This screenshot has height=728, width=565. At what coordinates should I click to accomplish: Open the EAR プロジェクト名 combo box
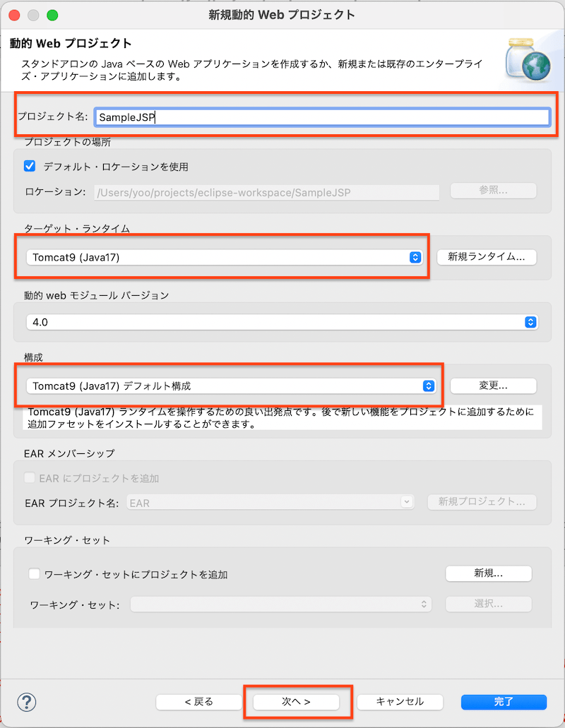click(x=270, y=502)
